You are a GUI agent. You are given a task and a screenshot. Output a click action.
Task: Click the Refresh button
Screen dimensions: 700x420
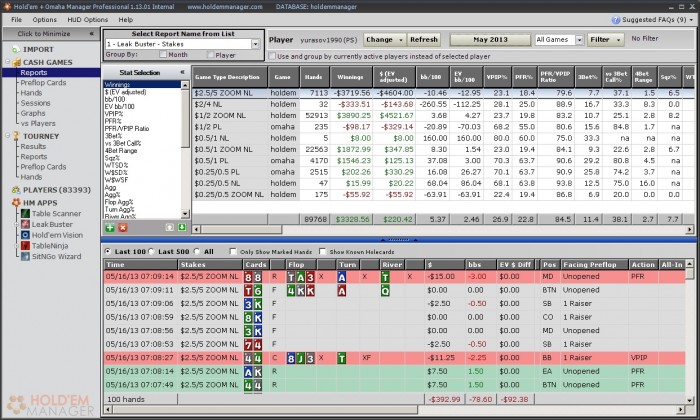pos(424,40)
